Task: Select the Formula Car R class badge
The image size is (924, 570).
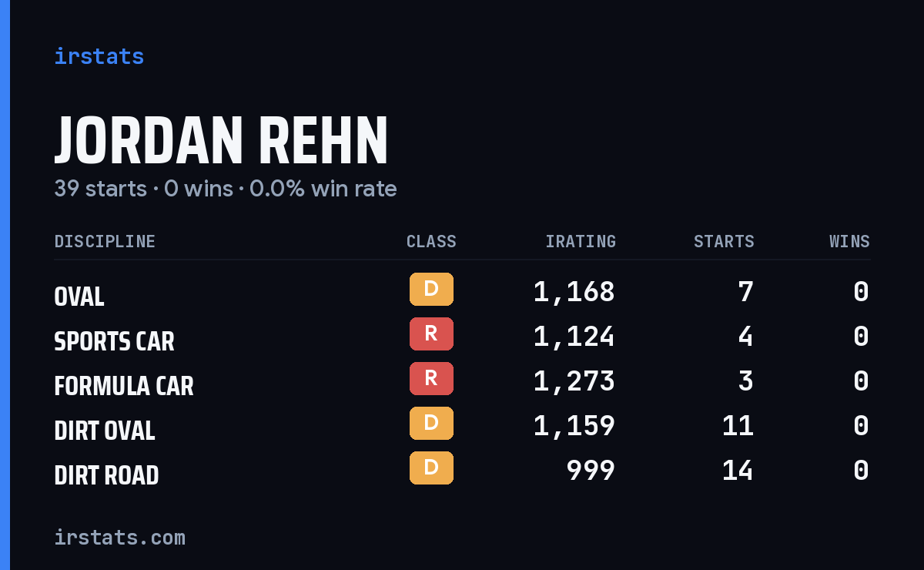Action: [x=431, y=378]
